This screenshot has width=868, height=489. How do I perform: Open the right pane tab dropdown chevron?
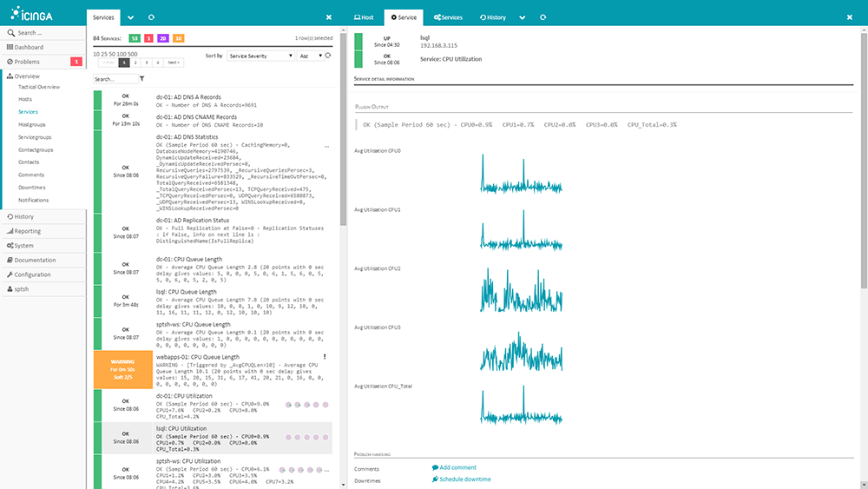coord(522,17)
